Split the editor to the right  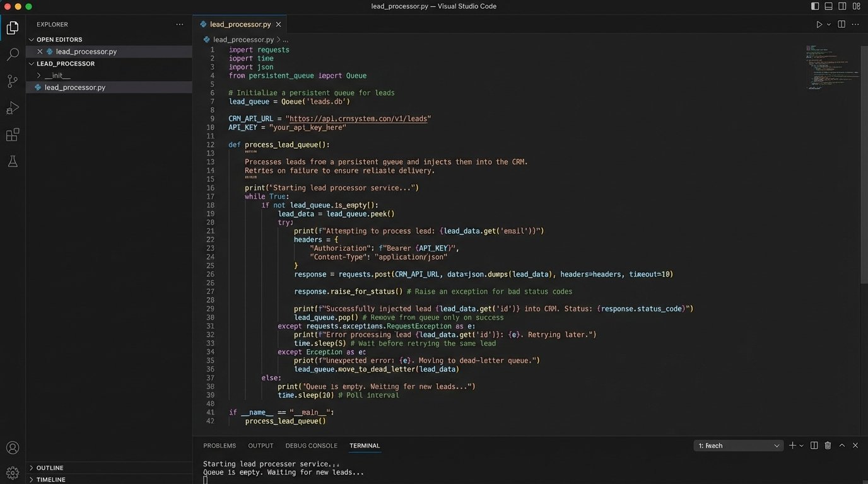[842, 25]
